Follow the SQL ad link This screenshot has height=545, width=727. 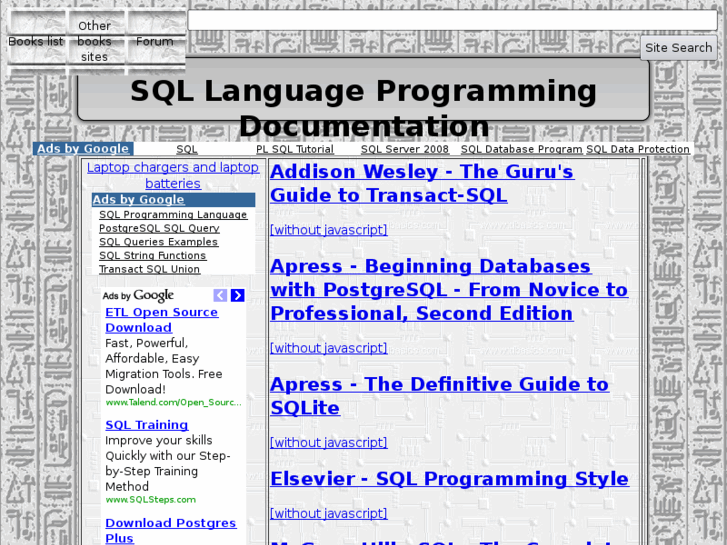pos(187,149)
